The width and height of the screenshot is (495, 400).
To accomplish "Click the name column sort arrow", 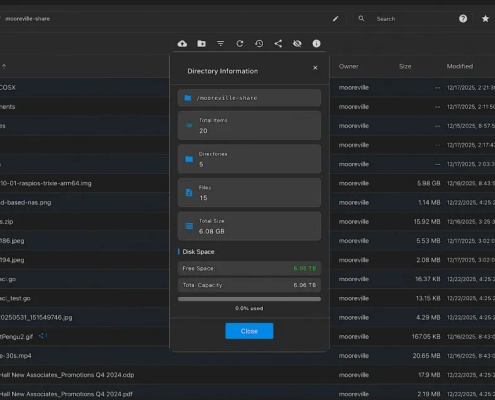I will (x=4, y=66).
